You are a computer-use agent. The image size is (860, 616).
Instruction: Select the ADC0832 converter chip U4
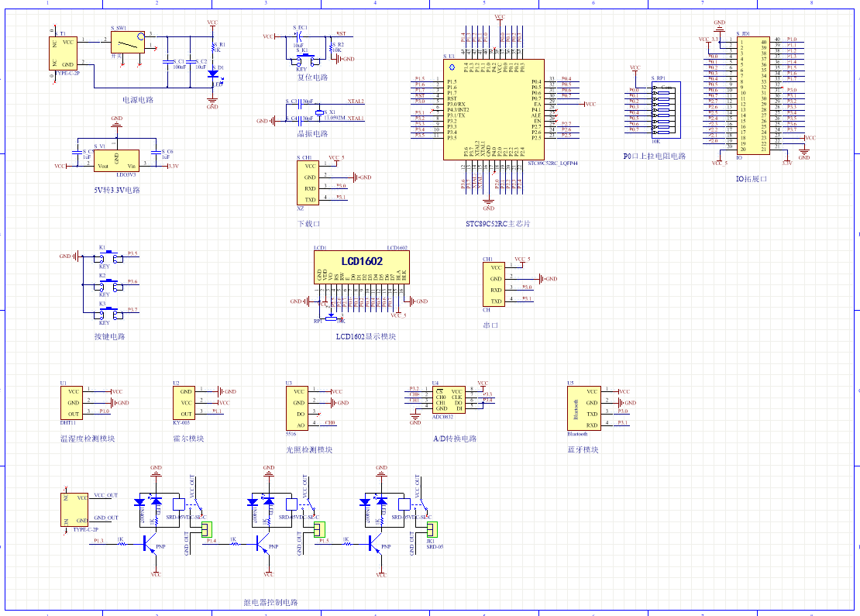[x=449, y=399]
